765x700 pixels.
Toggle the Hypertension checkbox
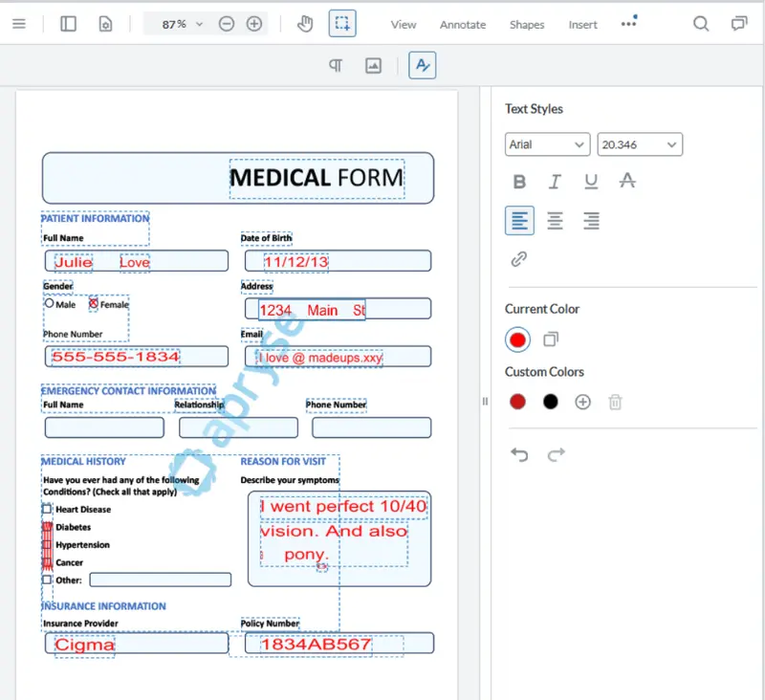[x=47, y=544]
